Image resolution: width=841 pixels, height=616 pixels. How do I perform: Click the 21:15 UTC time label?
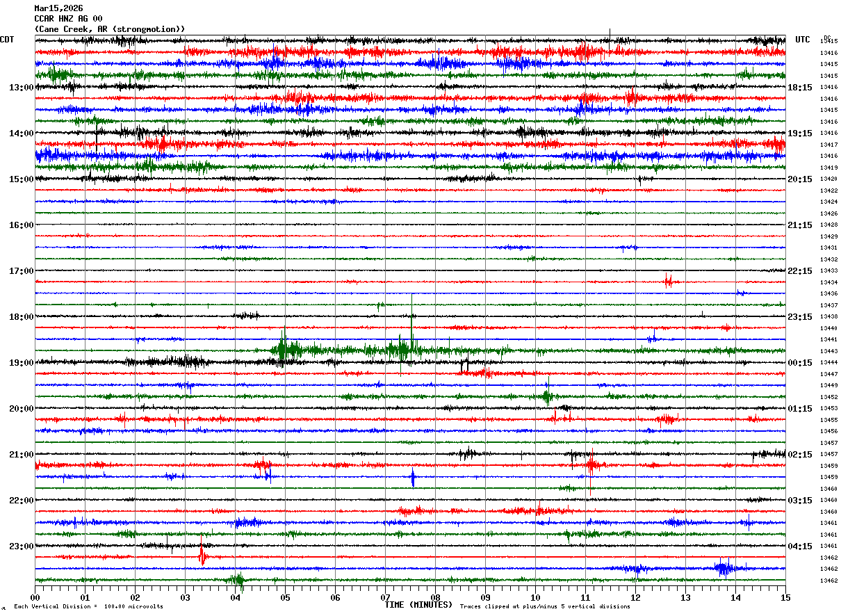click(x=800, y=225)
